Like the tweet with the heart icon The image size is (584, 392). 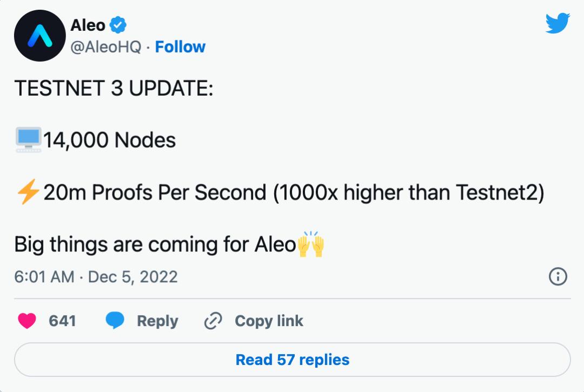coord(26,321)
